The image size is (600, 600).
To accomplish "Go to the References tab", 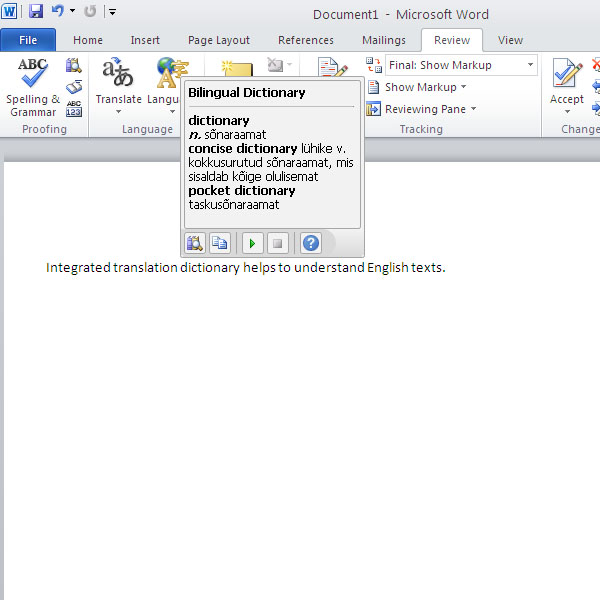I will [306, 40].
